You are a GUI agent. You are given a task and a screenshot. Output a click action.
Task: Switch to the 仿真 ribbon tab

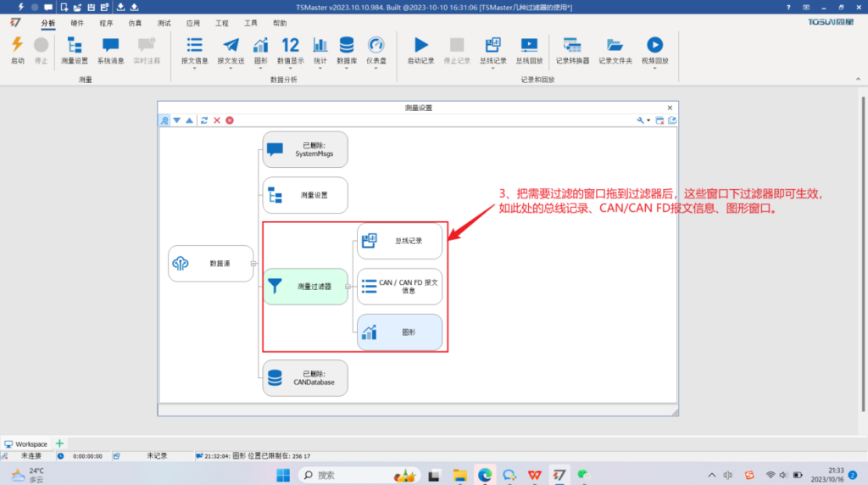pos(135,23)
